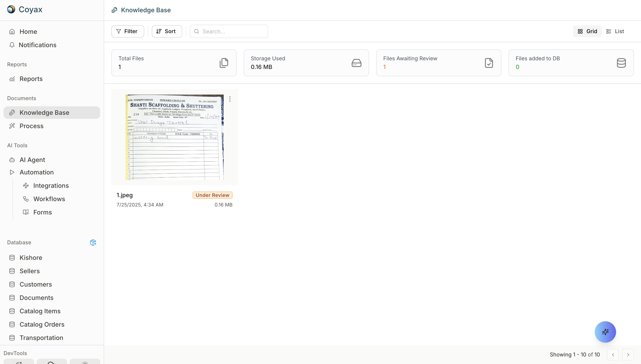Switch to Grid view
This screenshot has width=641, height=364.
tap(587, 32)
